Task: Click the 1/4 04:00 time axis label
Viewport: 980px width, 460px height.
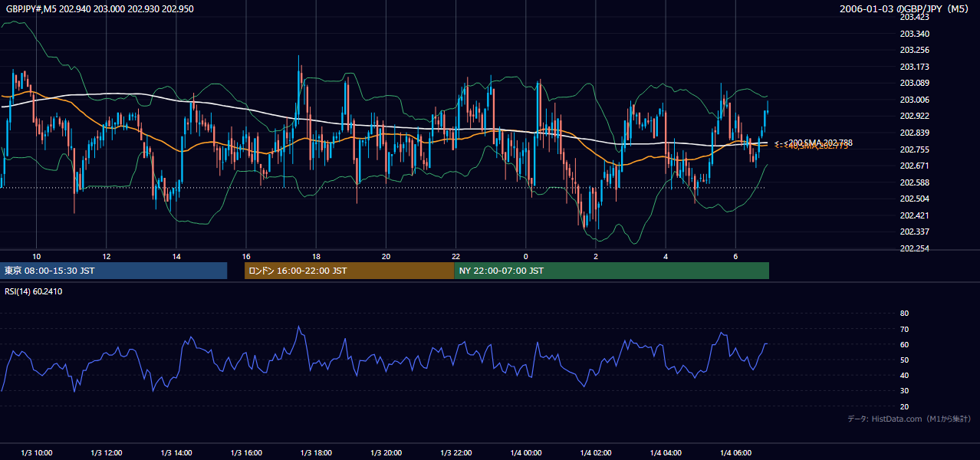Action: coord(666,453)
